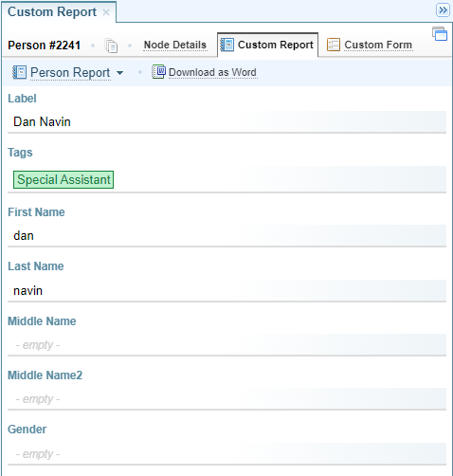This screenshot has width=453, height=476.
Task: Click the empty Middle Name field
Action: click(226, 344)
